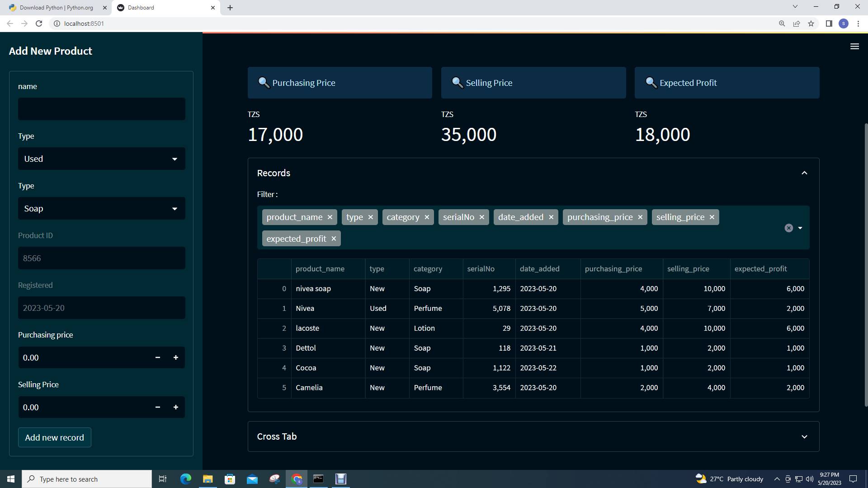Viewport: 868px width, 488px height.
Task: Click the name input field
Action: [x=102, y=109]
